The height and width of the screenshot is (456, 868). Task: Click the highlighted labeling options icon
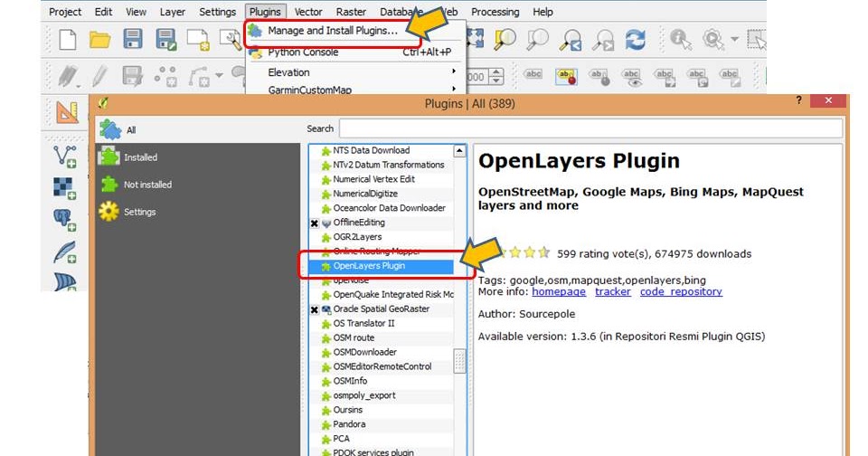pos(566,76)
